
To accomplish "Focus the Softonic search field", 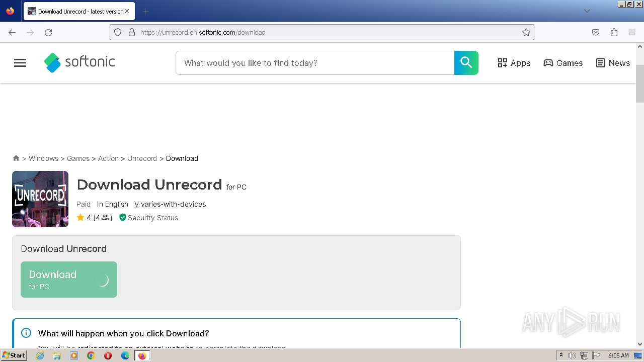I will 315,63.
